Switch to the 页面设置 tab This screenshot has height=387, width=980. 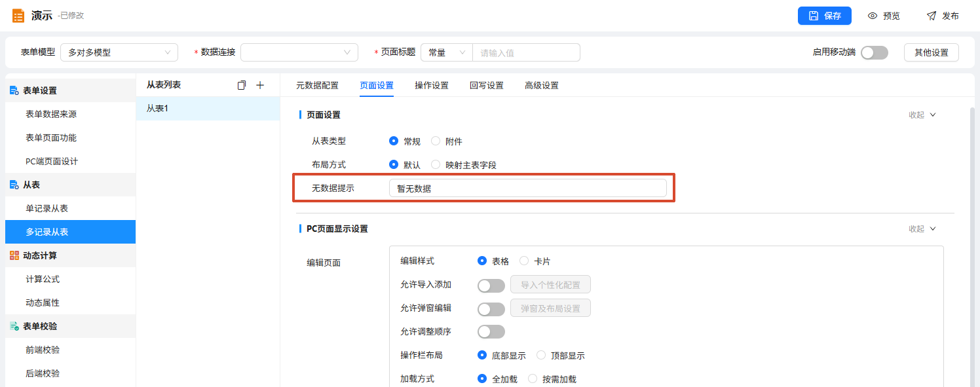377,85
